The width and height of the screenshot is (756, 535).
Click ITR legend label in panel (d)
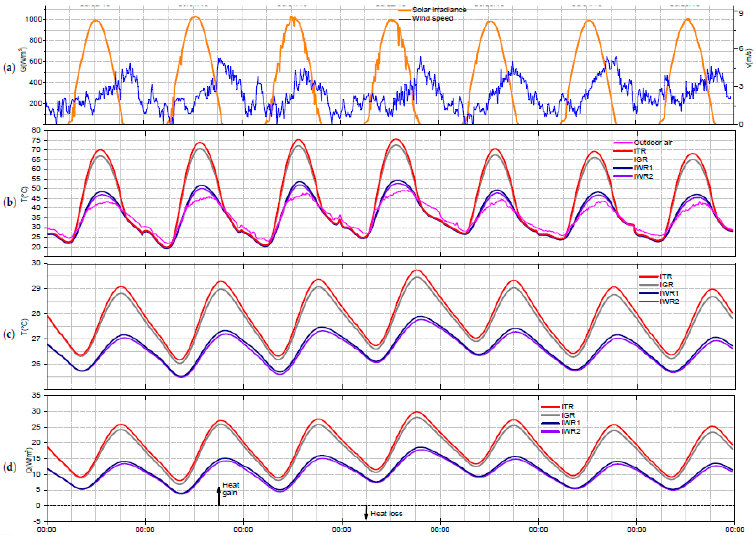point(568,407)
